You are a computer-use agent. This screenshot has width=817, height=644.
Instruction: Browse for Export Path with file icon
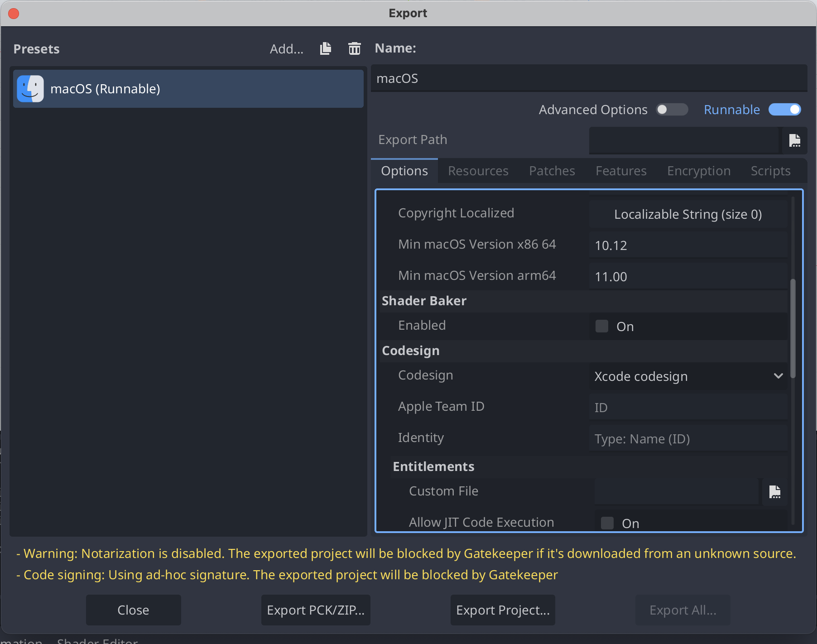click(794, 140)
